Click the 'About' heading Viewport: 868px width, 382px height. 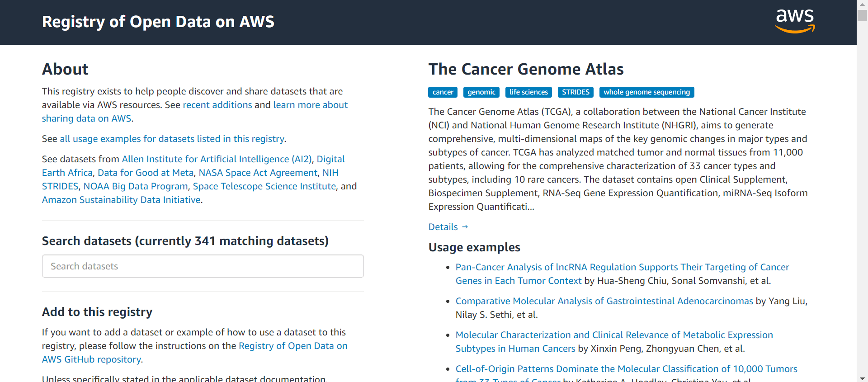pos(65,69)
